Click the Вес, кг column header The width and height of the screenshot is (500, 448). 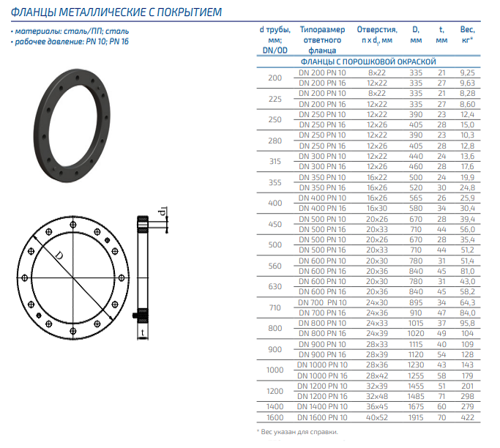(x=467, y=35)
